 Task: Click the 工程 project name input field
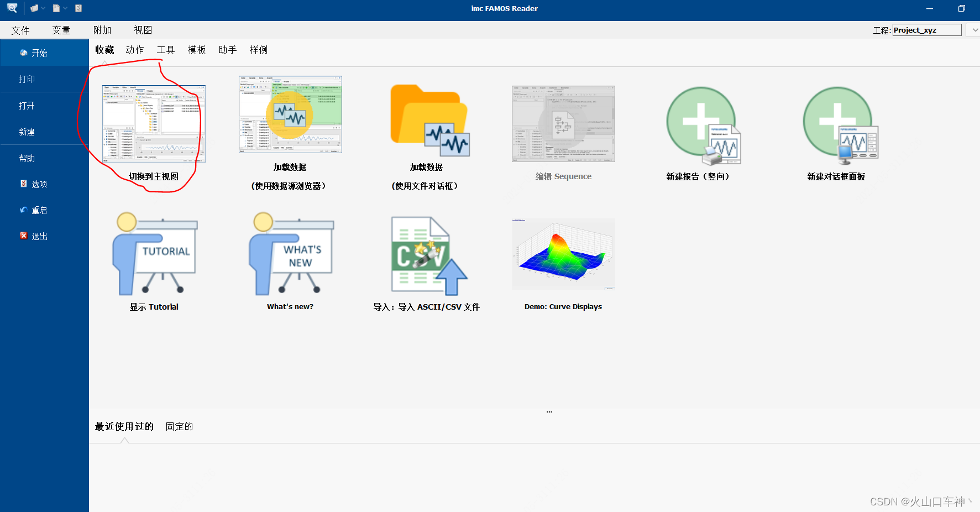point(927,30)
